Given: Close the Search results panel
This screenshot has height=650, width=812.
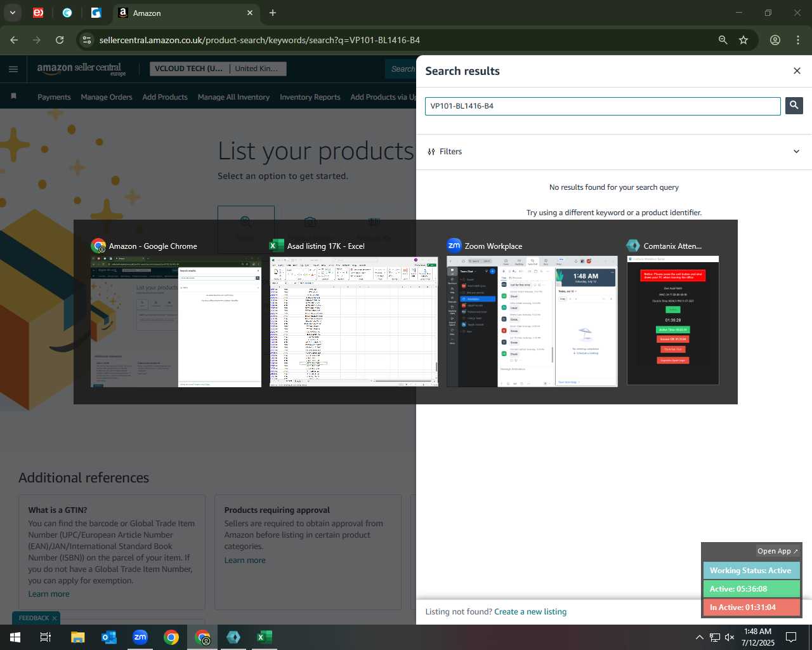Looking at the screenshot, I should 797,70.
